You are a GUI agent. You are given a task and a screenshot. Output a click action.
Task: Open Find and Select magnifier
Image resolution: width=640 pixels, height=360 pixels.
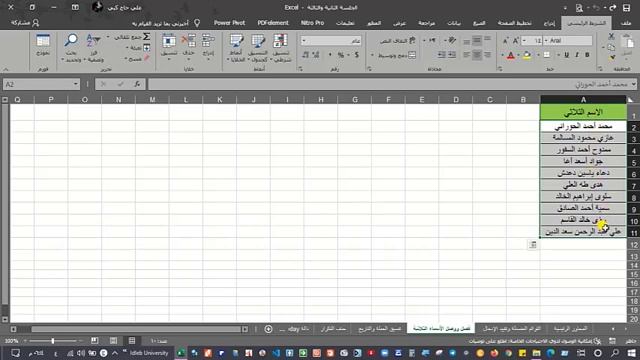pyautogui.click(x=71, y=48)
